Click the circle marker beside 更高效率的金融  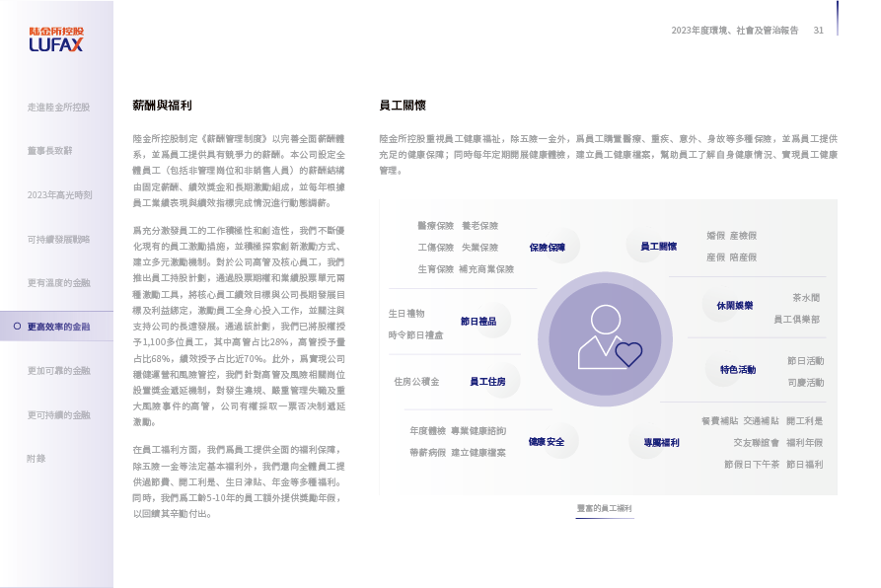tap(17, 326)
